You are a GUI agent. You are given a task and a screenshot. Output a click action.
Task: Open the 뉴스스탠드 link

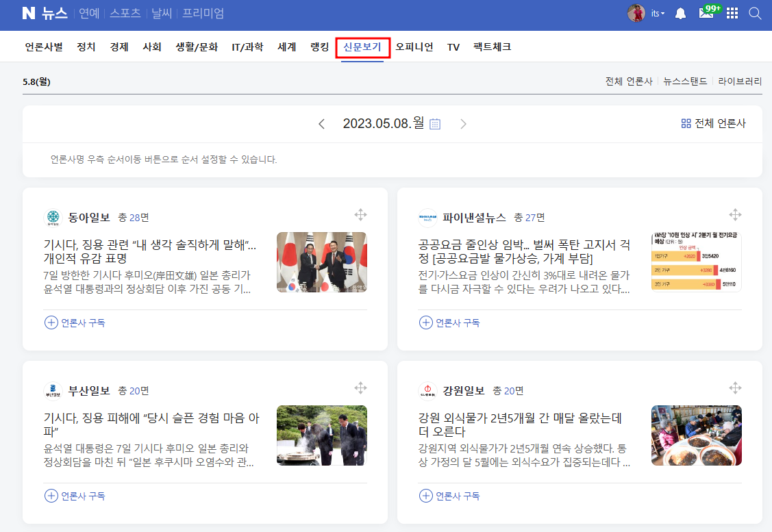(x=685, y=81)
